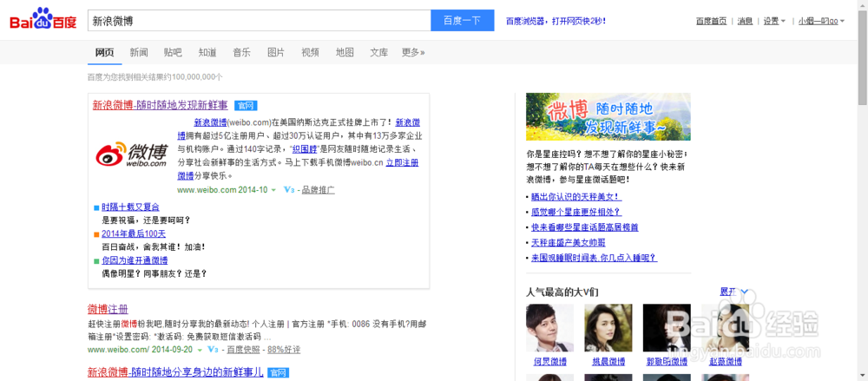Click the scrollbar up arrow

point(863,4)
